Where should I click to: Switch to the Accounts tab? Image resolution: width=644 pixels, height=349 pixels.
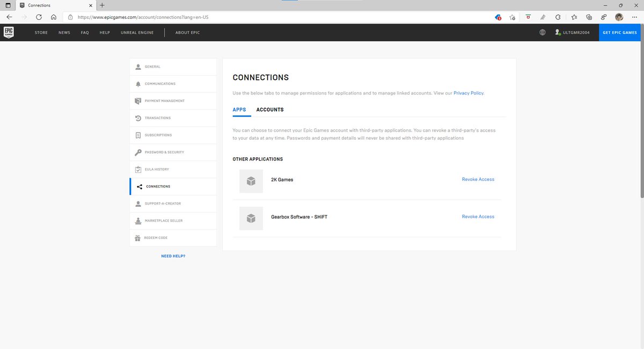click(270, 110)
